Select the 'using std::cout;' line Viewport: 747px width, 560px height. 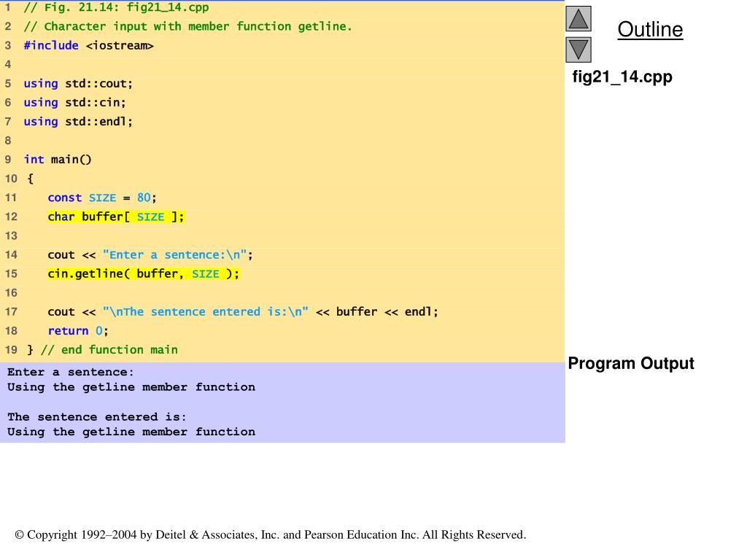pyautogui.click(x=78, y=83)
